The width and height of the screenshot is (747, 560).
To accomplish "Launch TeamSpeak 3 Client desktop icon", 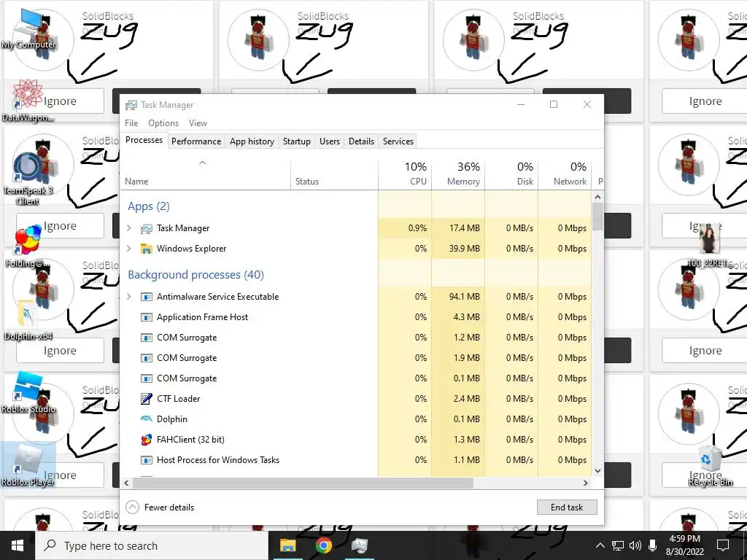I will tap(28, 179).
